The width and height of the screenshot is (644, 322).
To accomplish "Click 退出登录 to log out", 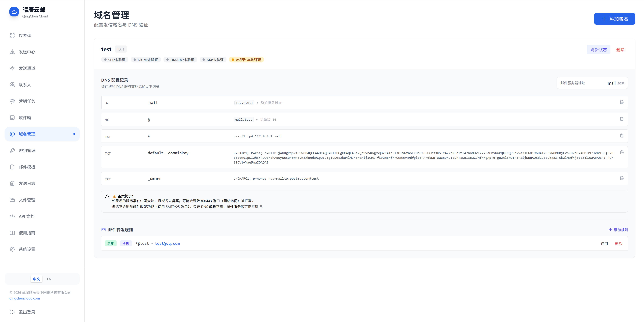I will (27, 312).
